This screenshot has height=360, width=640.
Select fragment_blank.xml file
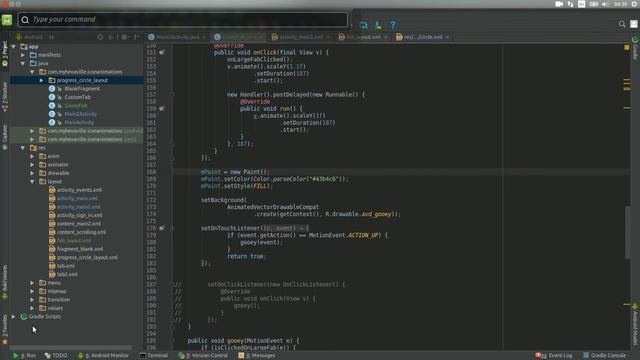click(80, 249)
